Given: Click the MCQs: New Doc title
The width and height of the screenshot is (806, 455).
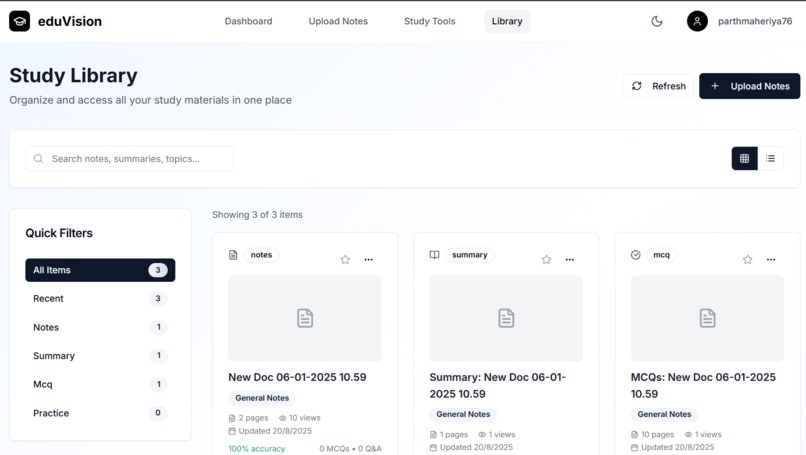Looking at the screenshot, I should coord(703,386).
